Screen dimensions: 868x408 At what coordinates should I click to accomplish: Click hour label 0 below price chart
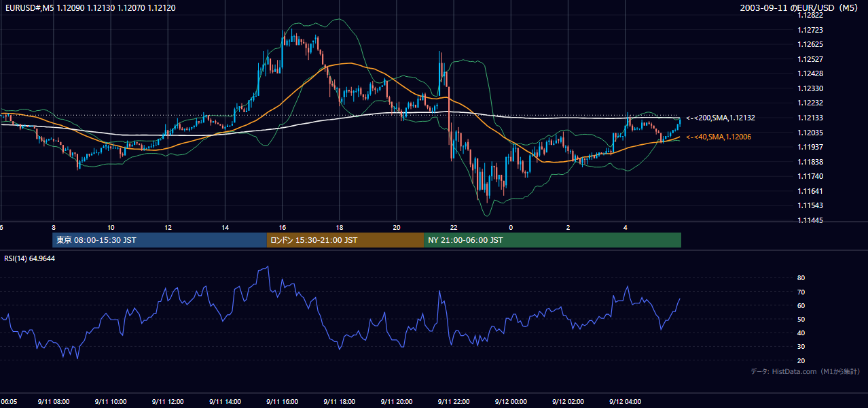click(511, 227)
